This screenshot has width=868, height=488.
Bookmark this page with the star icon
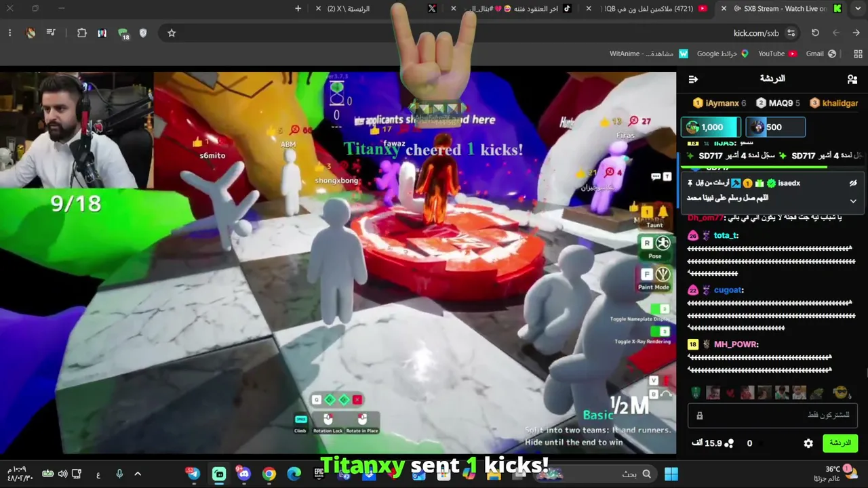coord(172,33)
